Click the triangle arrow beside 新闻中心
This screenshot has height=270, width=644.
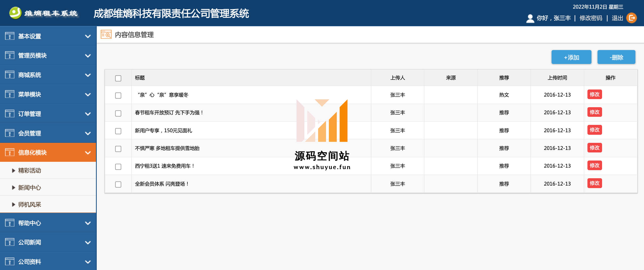[14, 188]
